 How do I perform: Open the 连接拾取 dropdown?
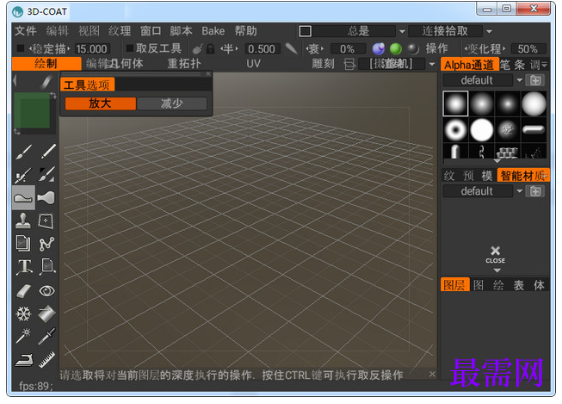[x=489, y=32]
